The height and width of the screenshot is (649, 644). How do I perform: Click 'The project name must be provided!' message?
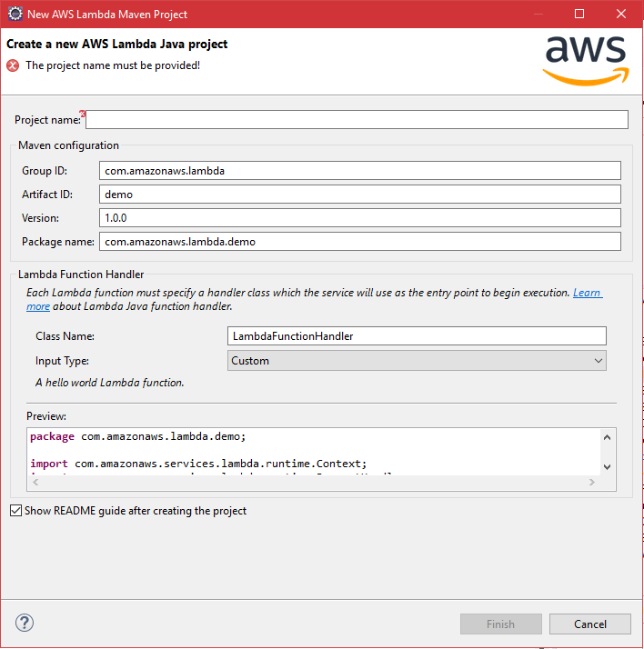click(113, 65)
